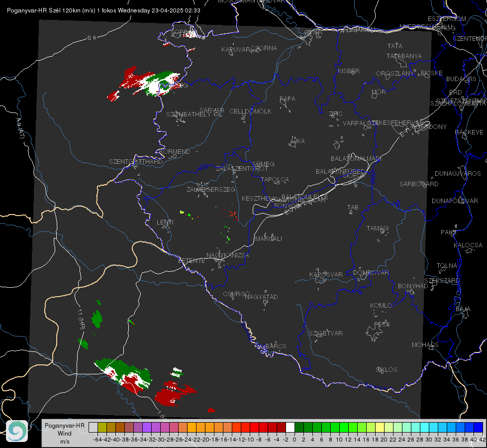
Task: Click the ZALAEGERSZEG city label
Action: pyautogui.click(x=211, y=189)
